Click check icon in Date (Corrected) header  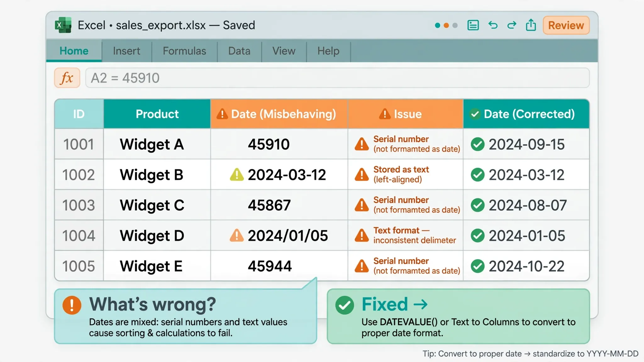(475, 114)
